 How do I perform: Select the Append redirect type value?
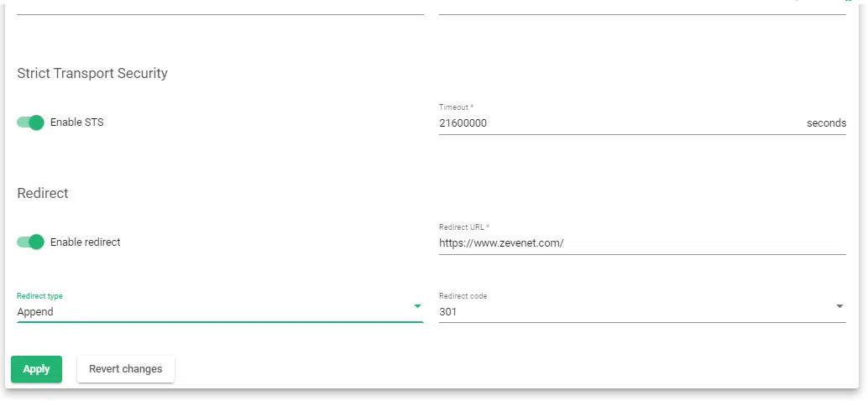[35, 312]
